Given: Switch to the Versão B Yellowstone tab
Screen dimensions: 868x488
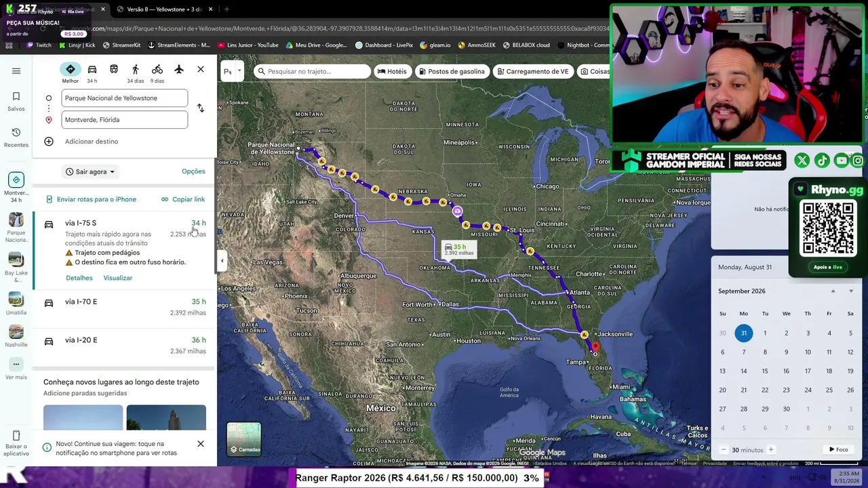Looking at the screenshot, I should click(x=161, y=9).
